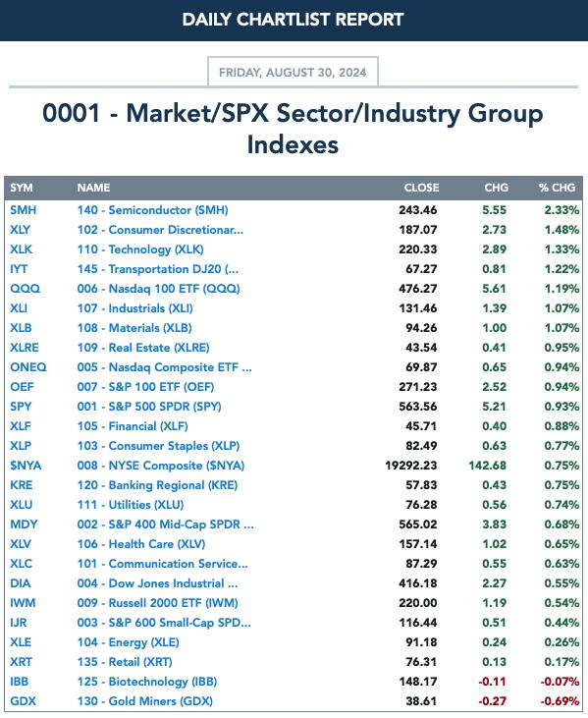Click the % CHG column header
The image size is (588, 718).
point(557,188)
